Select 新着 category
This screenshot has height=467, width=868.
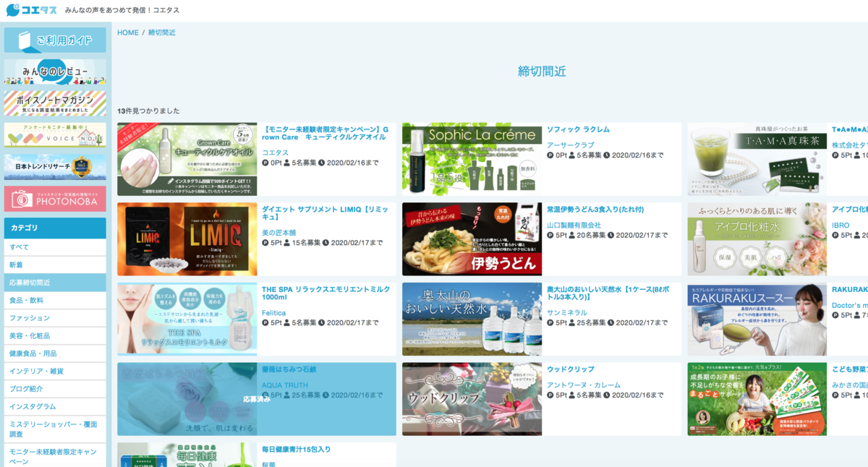55,265
